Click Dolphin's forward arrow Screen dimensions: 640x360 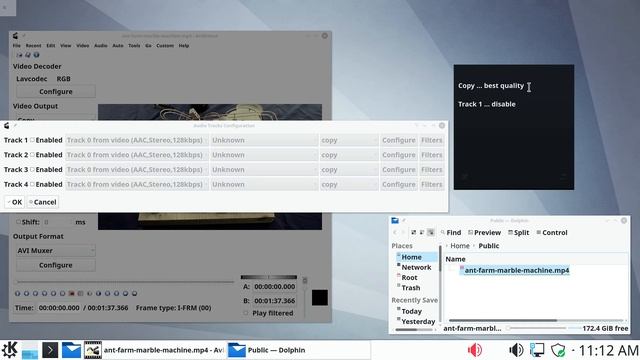pos(403,232)
